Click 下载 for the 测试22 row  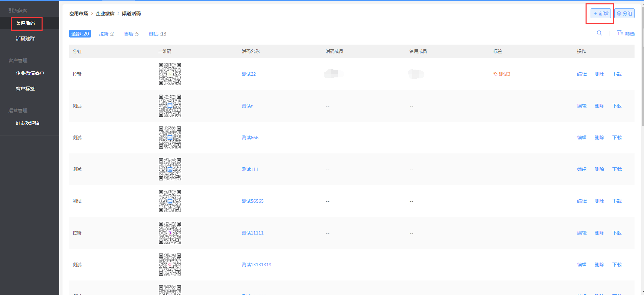pos(617,74)
